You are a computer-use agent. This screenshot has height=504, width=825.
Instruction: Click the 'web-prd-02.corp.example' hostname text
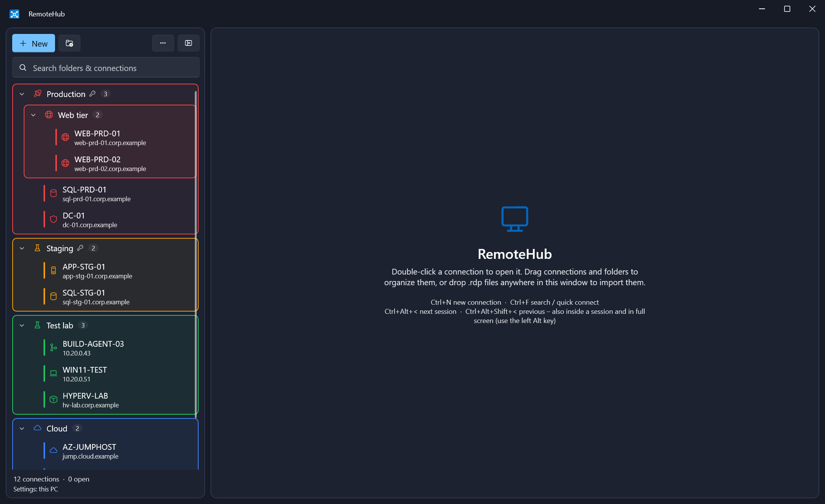pyautogui.click(x=110, y=169)
